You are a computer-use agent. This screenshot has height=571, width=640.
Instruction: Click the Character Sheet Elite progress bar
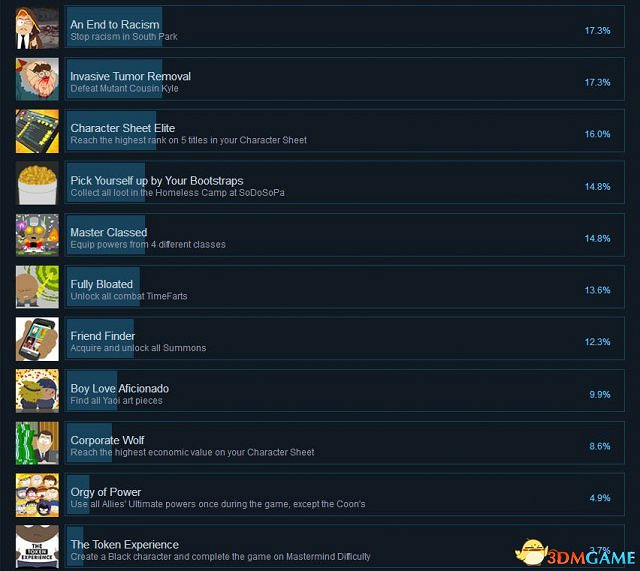point(111,131)
